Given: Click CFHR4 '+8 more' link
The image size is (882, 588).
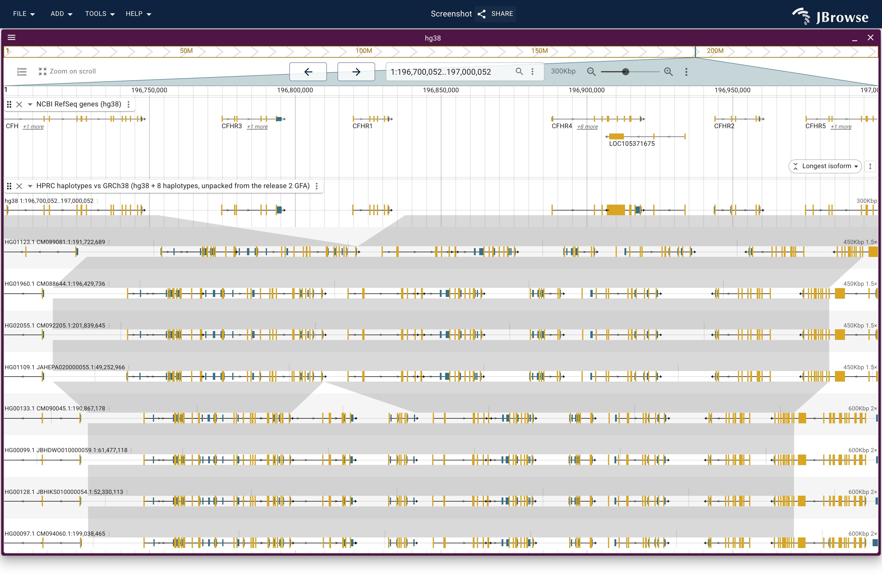Looking at the screenshot, I should click(588, 127).
